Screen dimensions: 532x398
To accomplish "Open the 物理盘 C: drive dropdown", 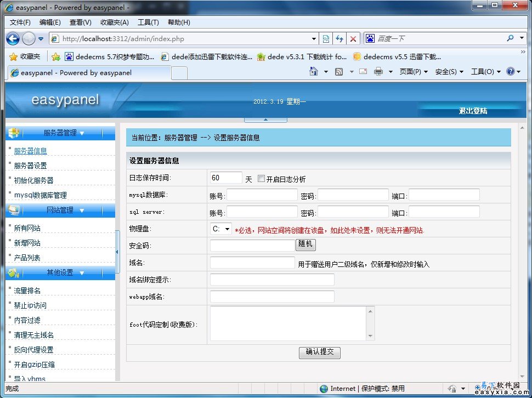I will 220,229.
